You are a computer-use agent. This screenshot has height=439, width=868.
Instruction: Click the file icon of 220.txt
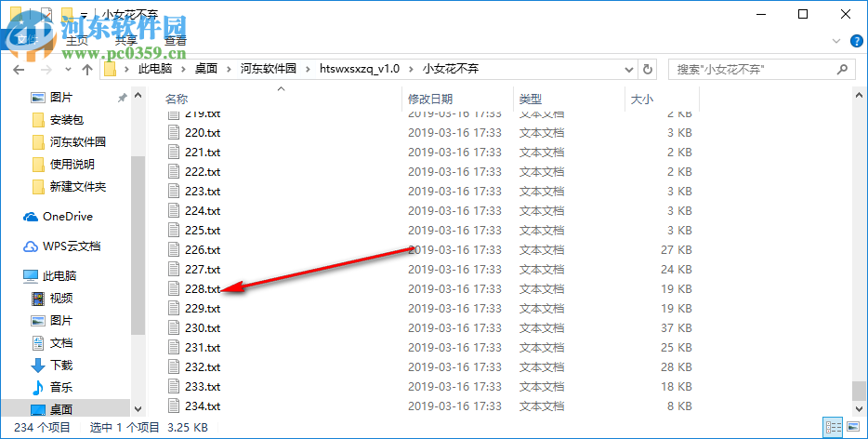pos(174,132)
